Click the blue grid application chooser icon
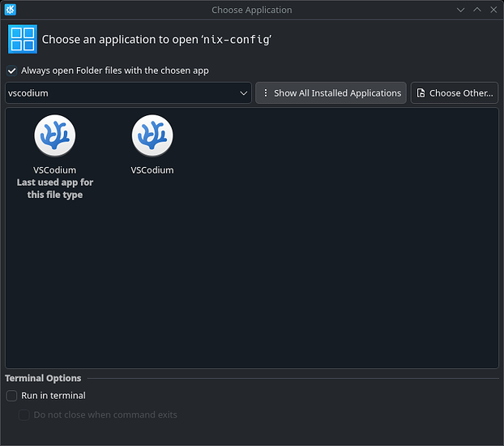This screenshot has width=504, height=446. [x=22, y=39]
